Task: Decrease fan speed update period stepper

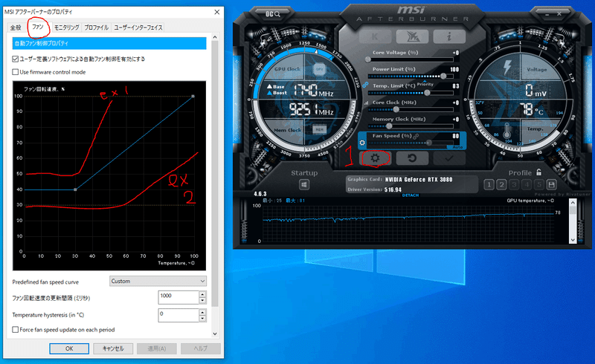Action: tap(202, 300)
